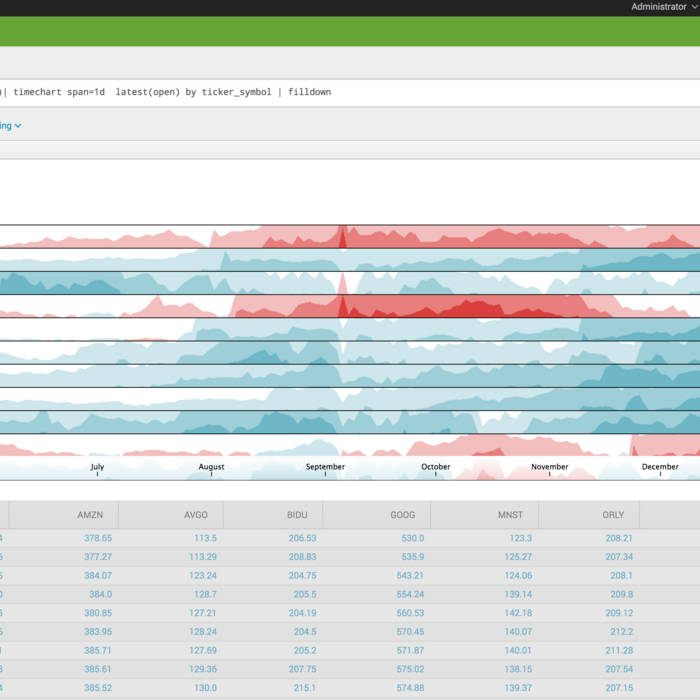This screenshot has width=700, height=700.
Task: Click AMZN value 385.61
Action: (98, 669)
